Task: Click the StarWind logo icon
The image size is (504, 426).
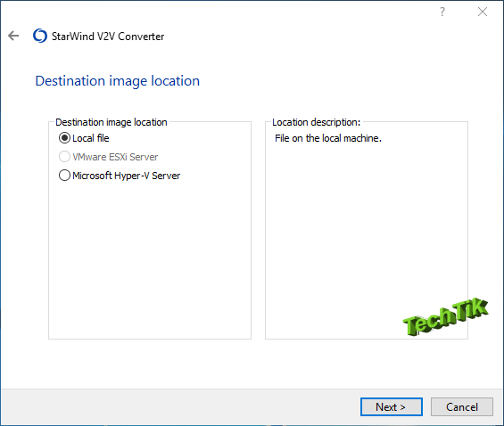Action: pos(40,36)
